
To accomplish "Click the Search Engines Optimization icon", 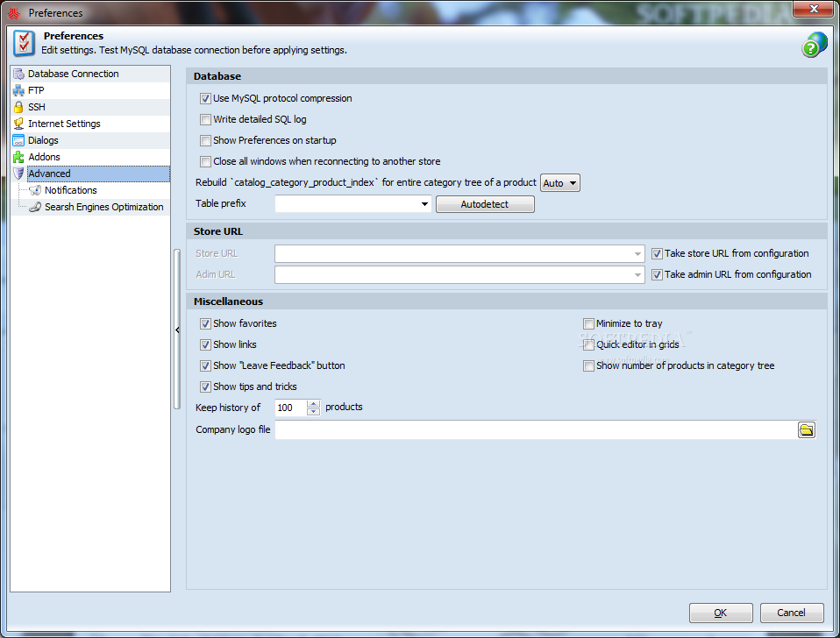I will [35, 207].
